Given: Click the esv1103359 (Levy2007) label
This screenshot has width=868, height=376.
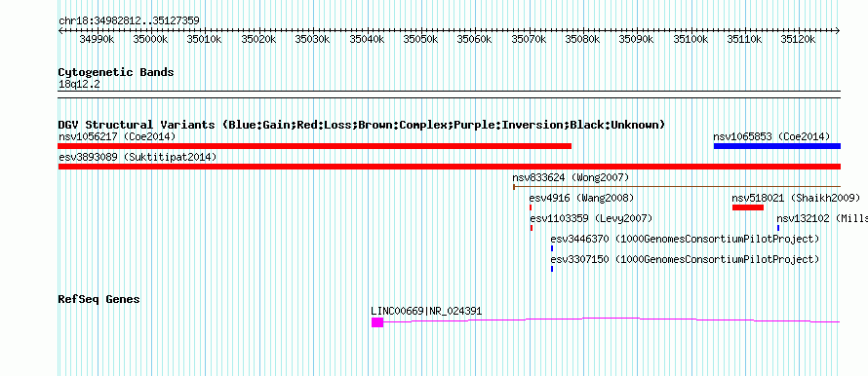Looking at the screenshot, I should tap(591, 218).
